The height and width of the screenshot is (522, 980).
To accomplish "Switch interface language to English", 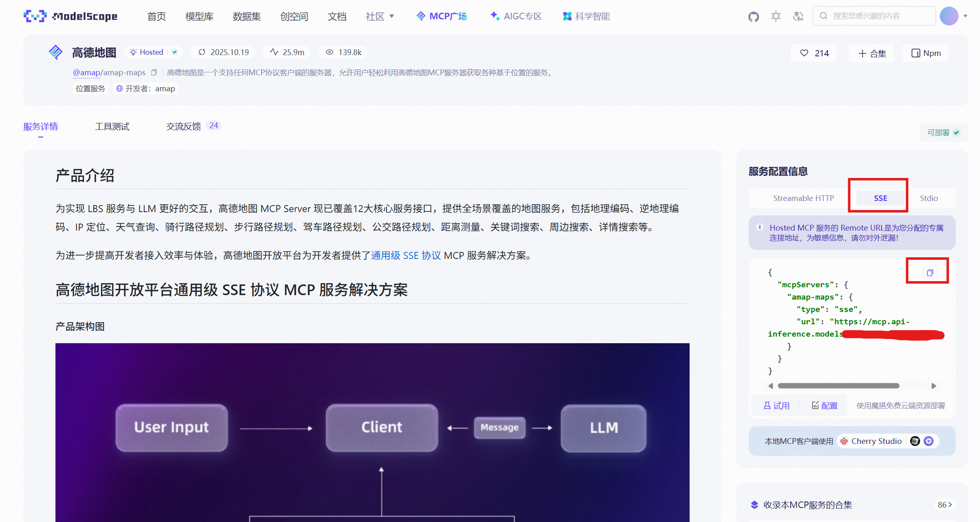I will pos(798,16).
